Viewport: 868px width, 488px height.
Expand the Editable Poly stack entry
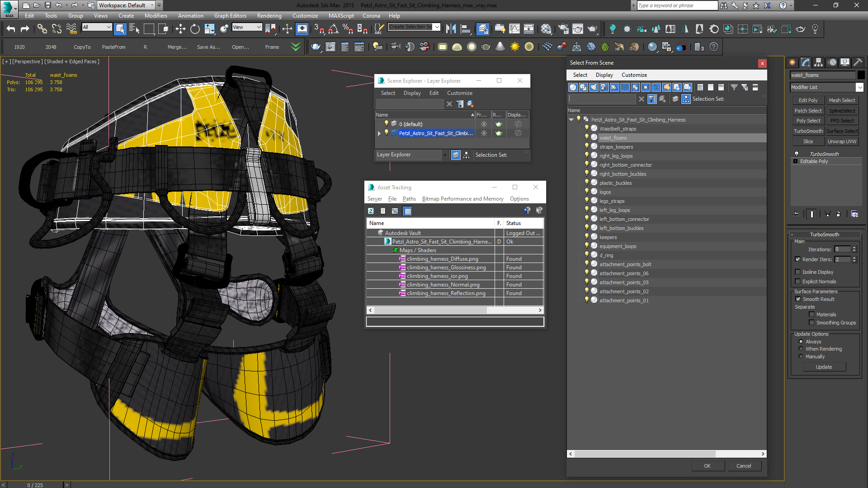pos(796,161)
